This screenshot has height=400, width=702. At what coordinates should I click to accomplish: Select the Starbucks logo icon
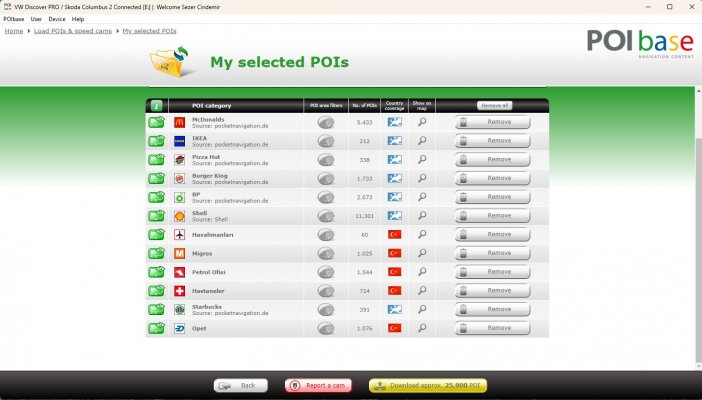point(180,310)
